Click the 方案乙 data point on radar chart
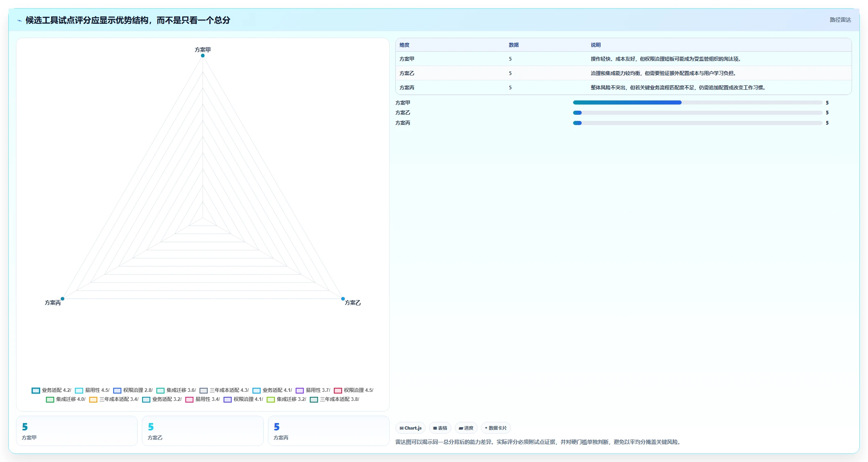This screenshot has width=868, height=462. point(343,299)
